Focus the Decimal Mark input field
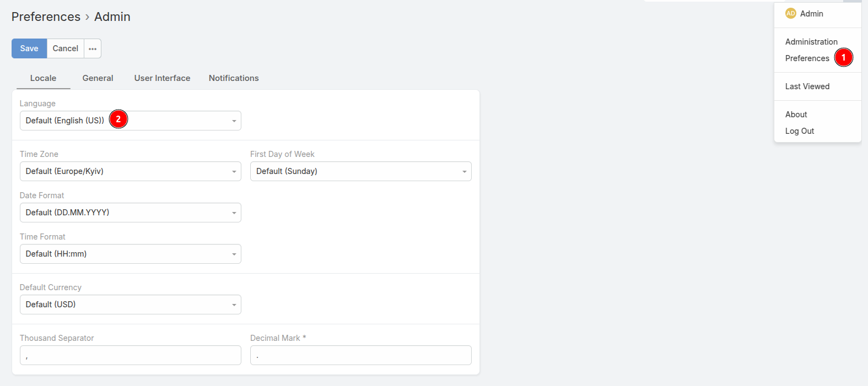This screenshot has height=386, width=868. coord(361,355)
